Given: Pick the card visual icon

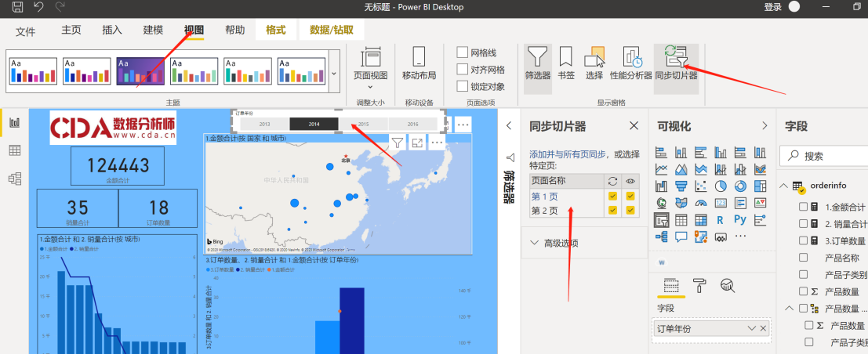Looking at the screenshot, I should coord(721,203).
